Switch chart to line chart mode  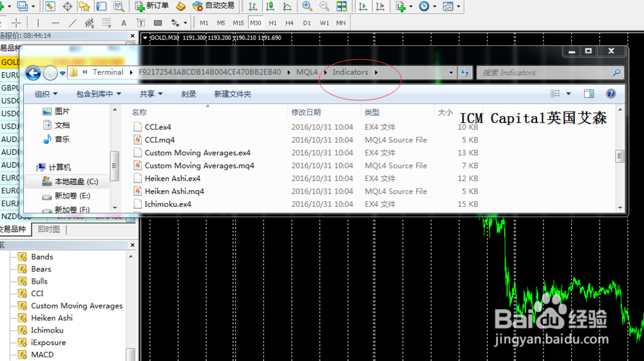click(x=287, y=6)
